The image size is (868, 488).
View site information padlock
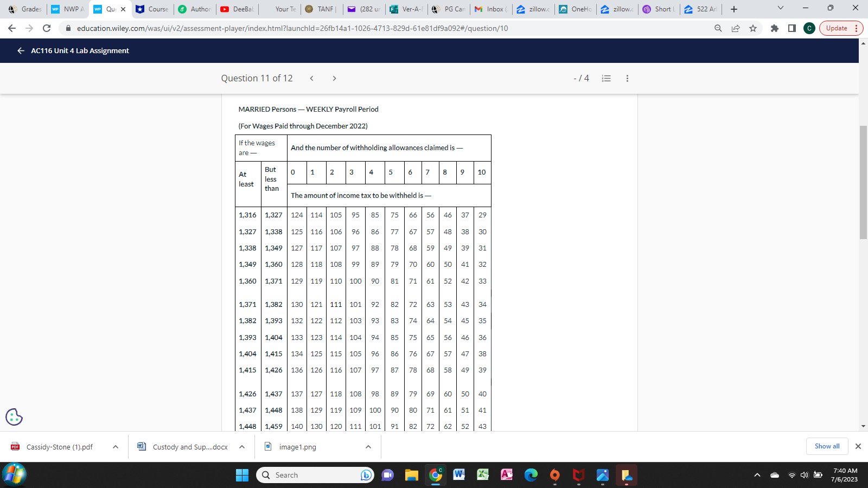[x=68, y=28]
